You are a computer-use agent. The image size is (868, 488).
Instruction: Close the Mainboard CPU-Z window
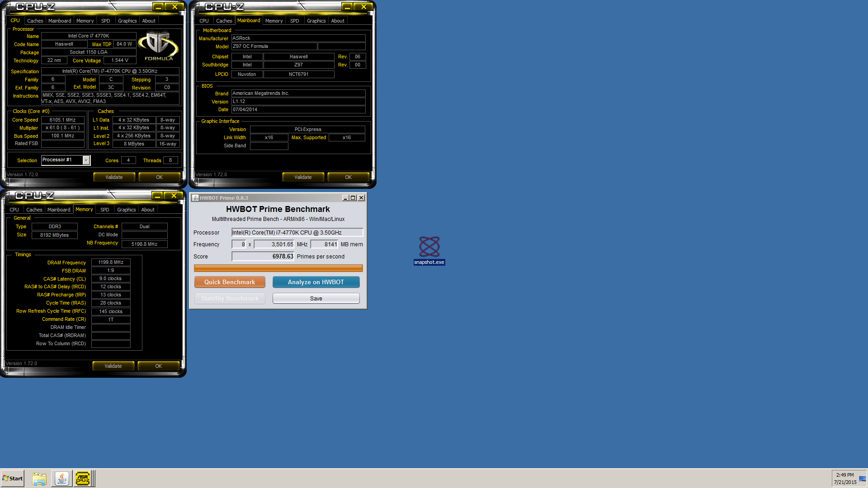point(363,7)
